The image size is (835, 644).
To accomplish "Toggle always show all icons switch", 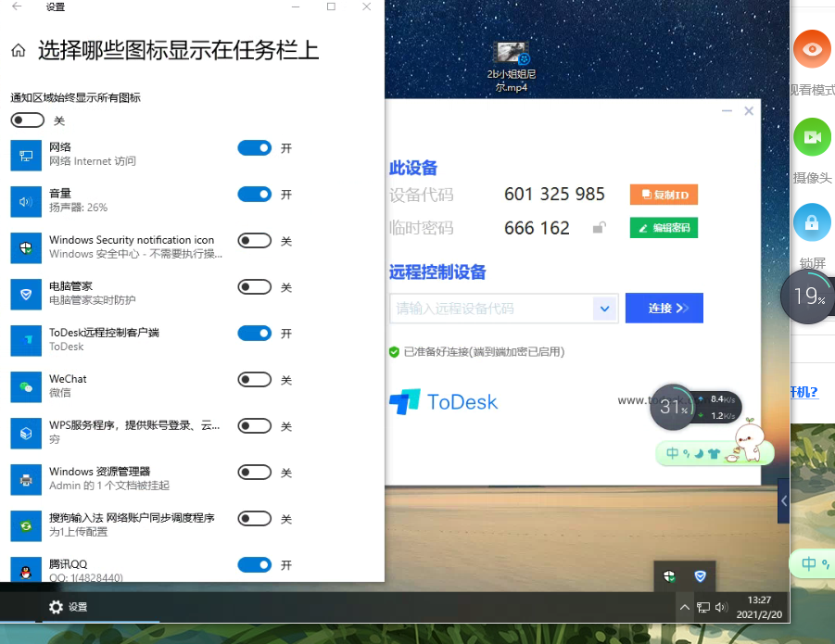I will pyautogui.click(x=28, y=120).
